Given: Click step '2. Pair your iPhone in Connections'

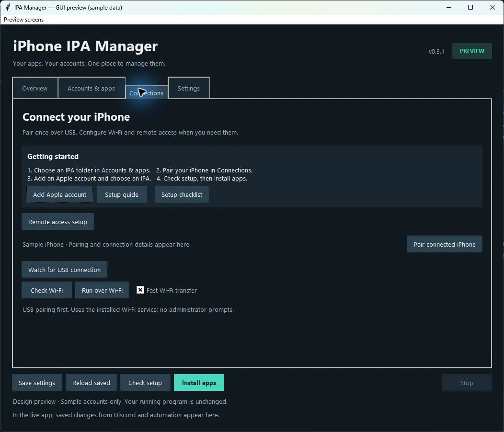Looking at the screenshot, I should point(205,170).
